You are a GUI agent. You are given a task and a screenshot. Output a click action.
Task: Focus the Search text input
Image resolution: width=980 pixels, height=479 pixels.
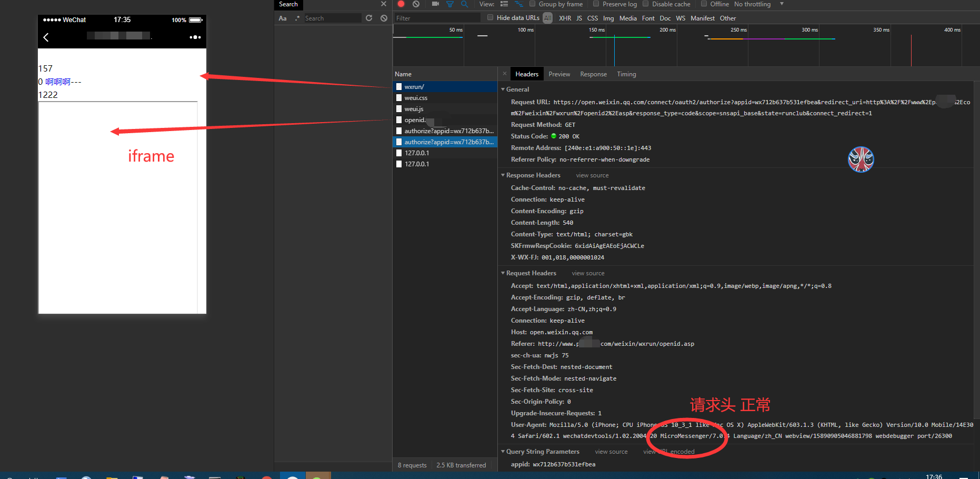tap(333, 18)
